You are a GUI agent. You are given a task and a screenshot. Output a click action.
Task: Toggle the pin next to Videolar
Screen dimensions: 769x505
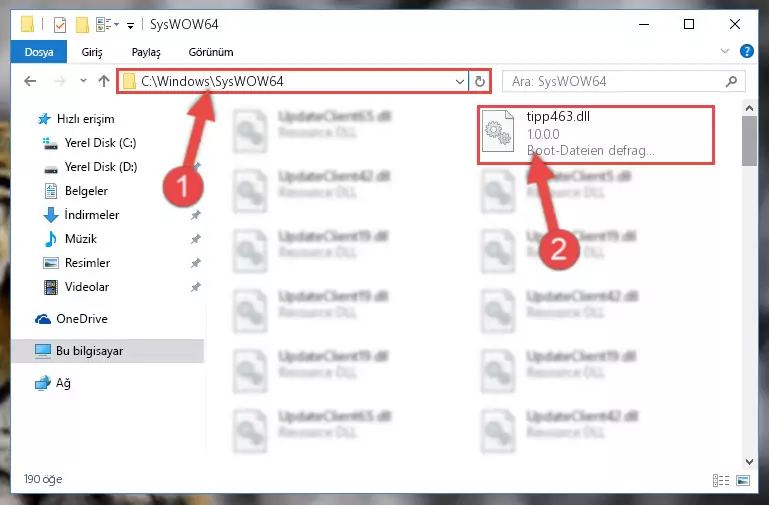tap(196, 287)
